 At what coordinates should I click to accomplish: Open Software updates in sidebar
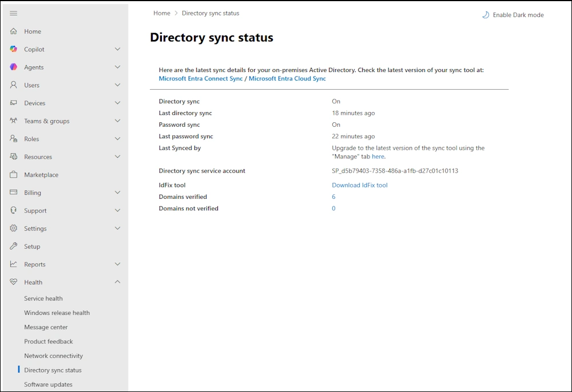tap(48, 385)
